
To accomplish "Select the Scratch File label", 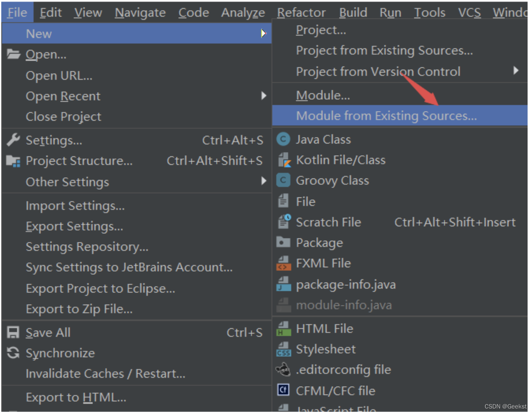I will click(x=328, y=222).
